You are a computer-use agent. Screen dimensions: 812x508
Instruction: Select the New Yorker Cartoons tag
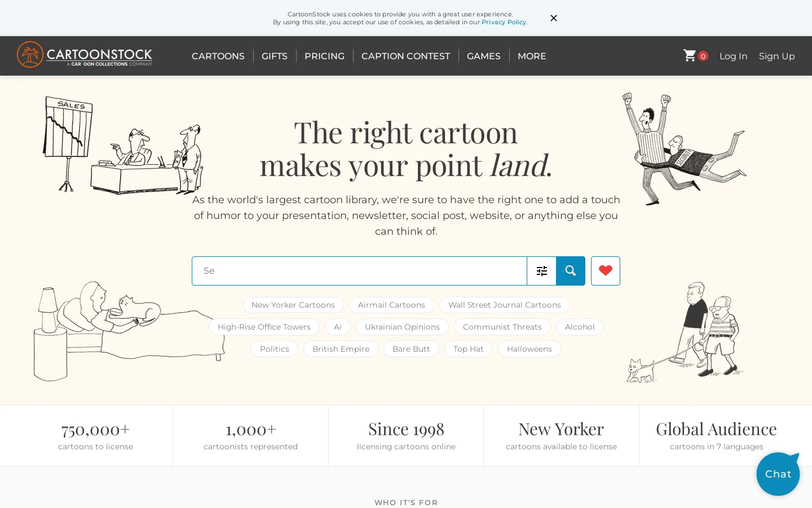click(x=293, y=305)
